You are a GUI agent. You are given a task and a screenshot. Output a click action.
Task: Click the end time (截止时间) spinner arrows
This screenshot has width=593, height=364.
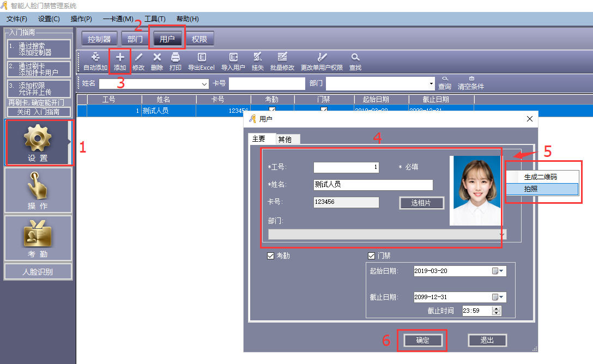496,311
